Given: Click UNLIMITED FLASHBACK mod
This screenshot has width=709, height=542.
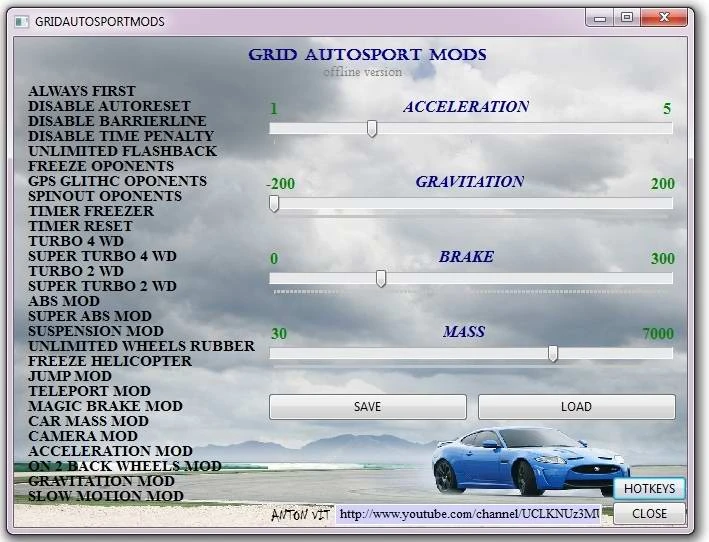Looking at the screenshot, I should (123, 151).
